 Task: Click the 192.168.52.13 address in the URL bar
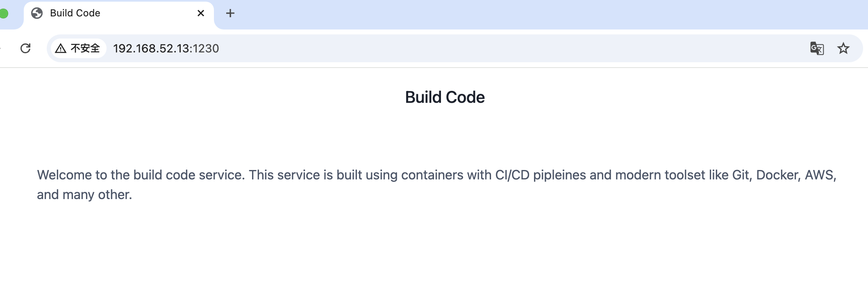(x=151, y=48)
